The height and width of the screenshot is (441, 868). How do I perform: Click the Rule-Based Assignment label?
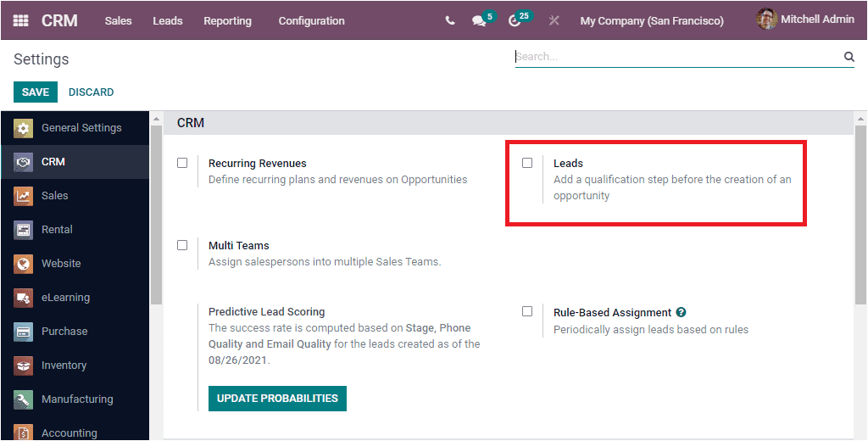612,312
